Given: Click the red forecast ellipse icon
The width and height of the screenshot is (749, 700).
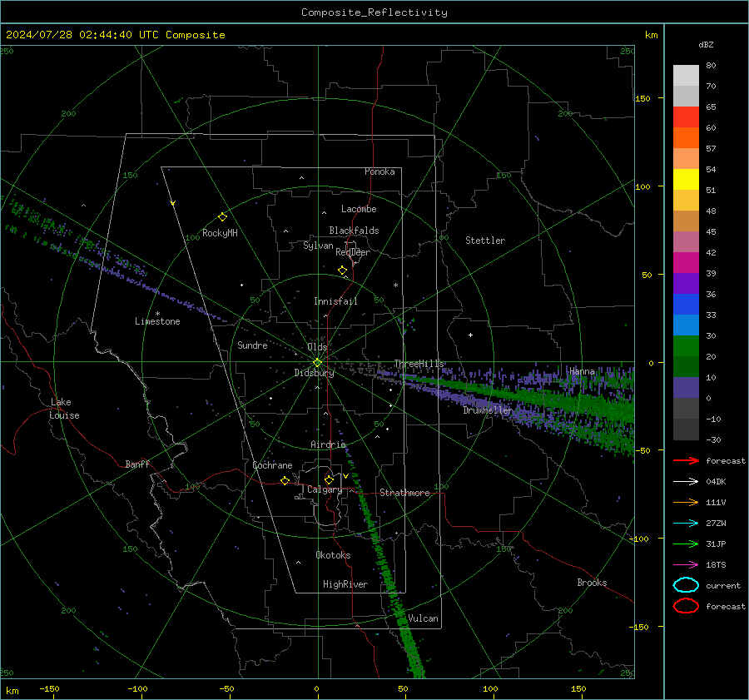Looking at the screenshot, I should (x=686, y=606).
